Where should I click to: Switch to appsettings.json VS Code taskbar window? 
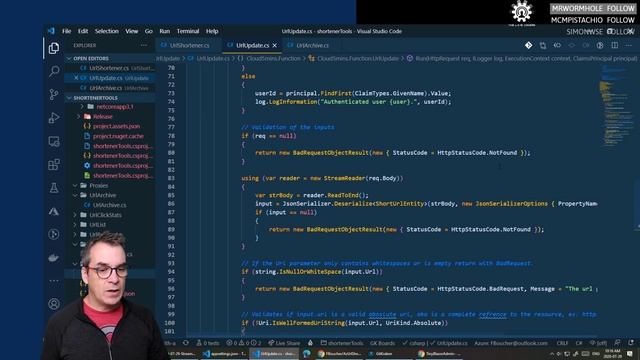click(x=224, y=353)
